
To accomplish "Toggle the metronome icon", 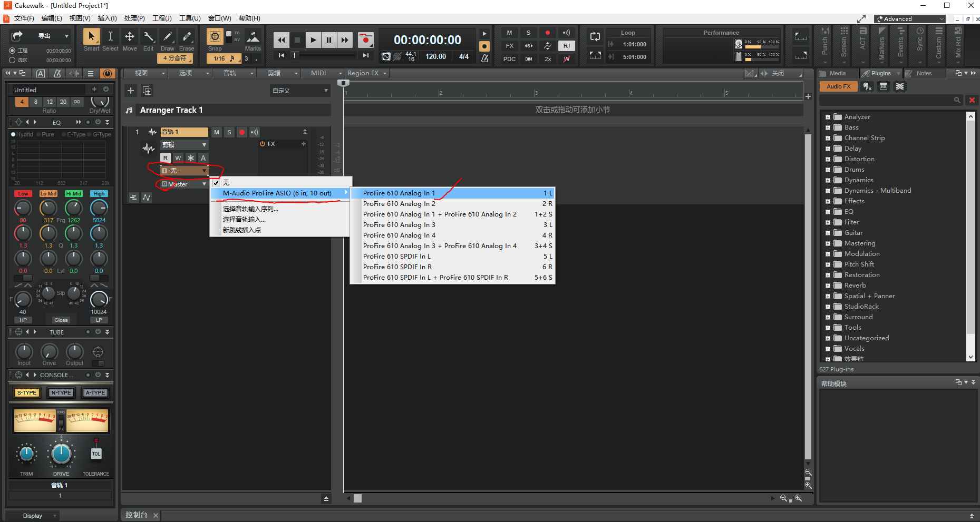I will (484, 58).
